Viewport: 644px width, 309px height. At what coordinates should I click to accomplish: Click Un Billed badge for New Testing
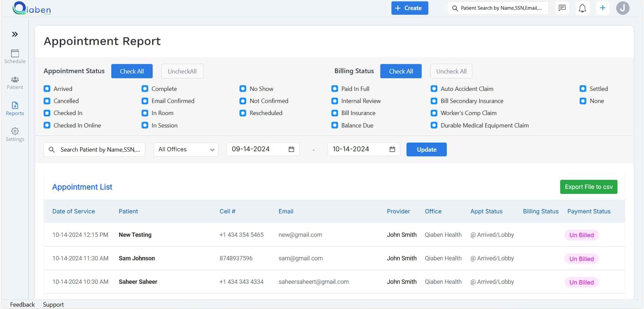[x=582, y=235]
